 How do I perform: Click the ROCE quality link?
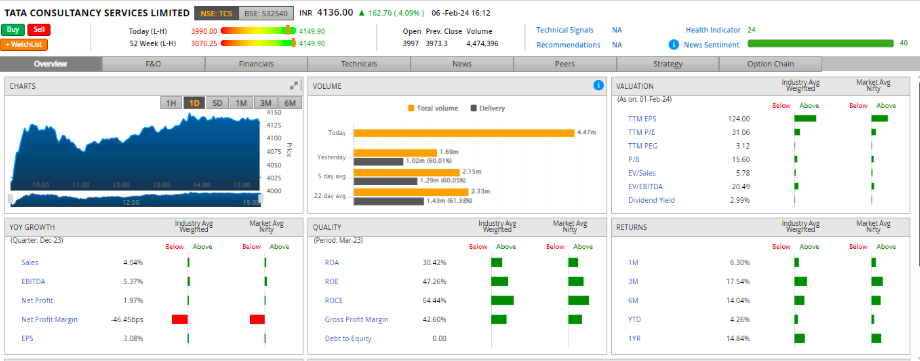coord(334,301)
